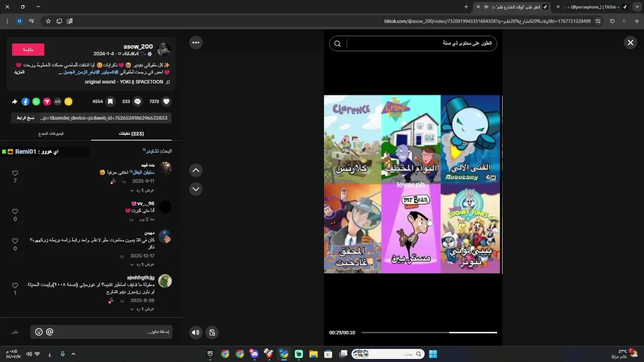
Task: Open the Discord taskbar icon
Action: point(254,354)
